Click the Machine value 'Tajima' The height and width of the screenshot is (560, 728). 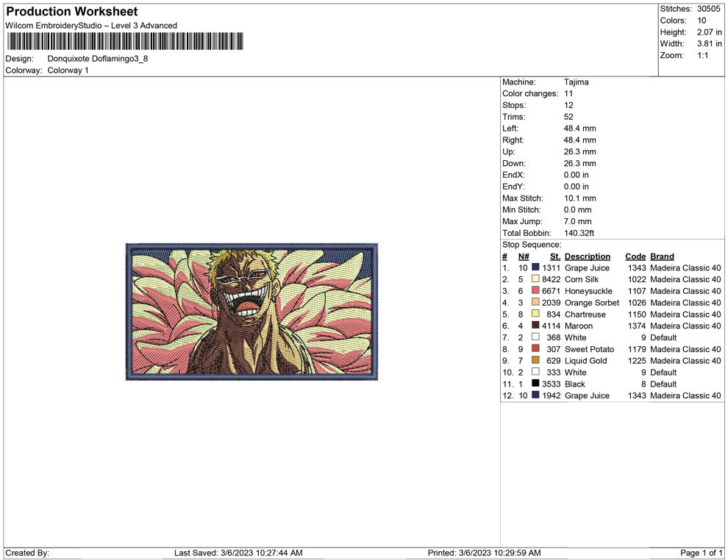click(x=577, y=82)
